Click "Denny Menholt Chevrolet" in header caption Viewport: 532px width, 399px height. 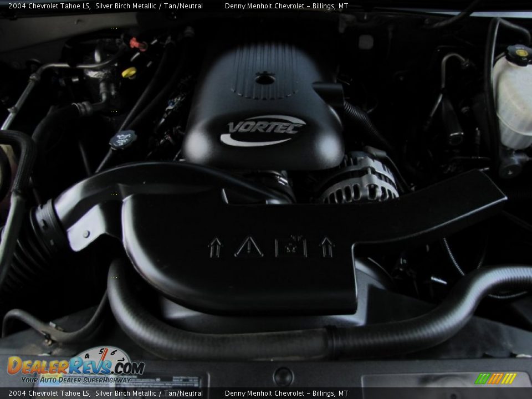pyautogui.click(x=264, y=6)
